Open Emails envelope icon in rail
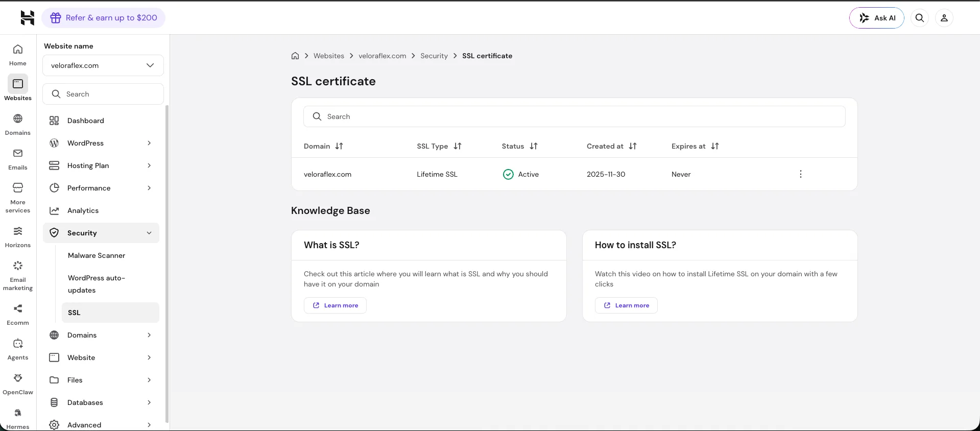The image size is (980, 431). (18, 153)
